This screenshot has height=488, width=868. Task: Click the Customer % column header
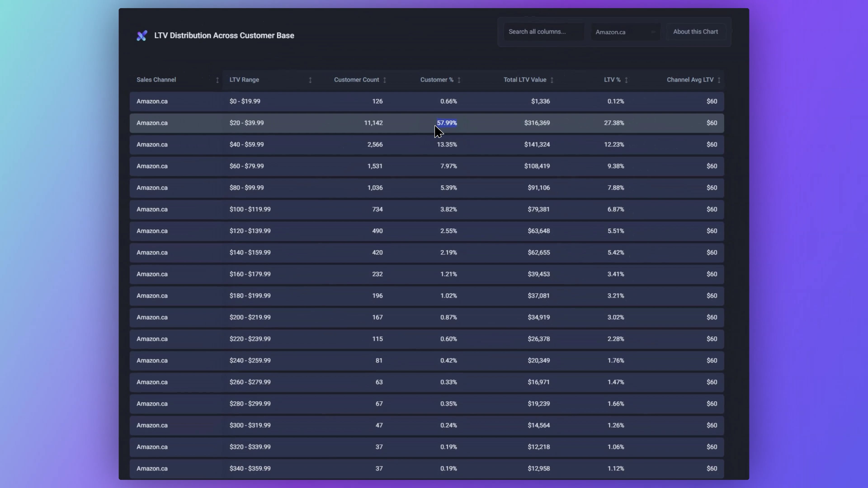(x=437, y=80)
